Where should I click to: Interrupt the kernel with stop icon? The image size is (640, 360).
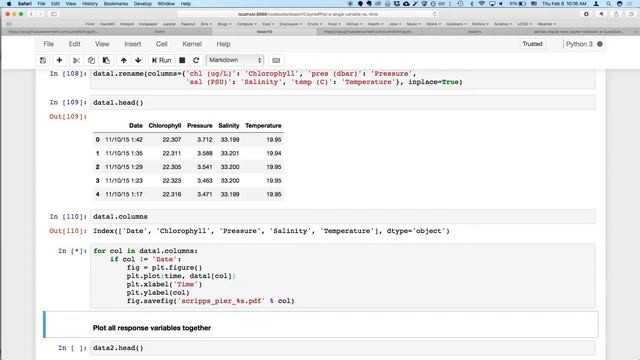click(182, 60)
